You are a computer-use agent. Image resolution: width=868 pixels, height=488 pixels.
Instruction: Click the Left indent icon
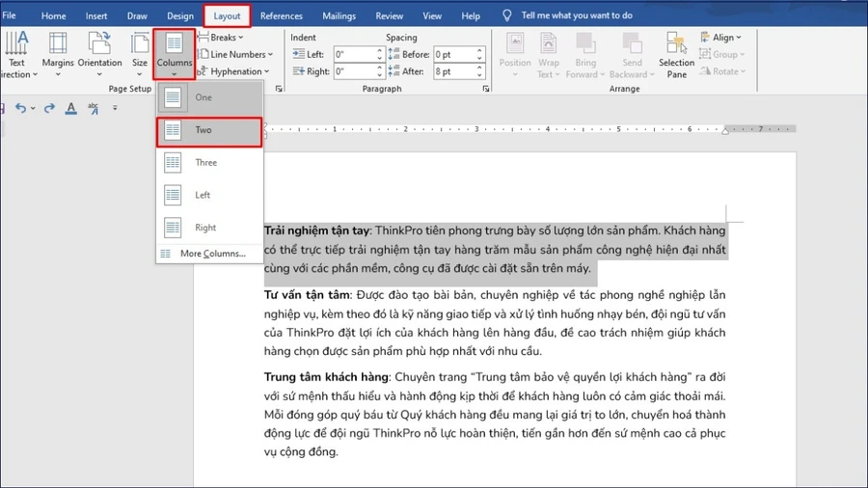point(298,54)
